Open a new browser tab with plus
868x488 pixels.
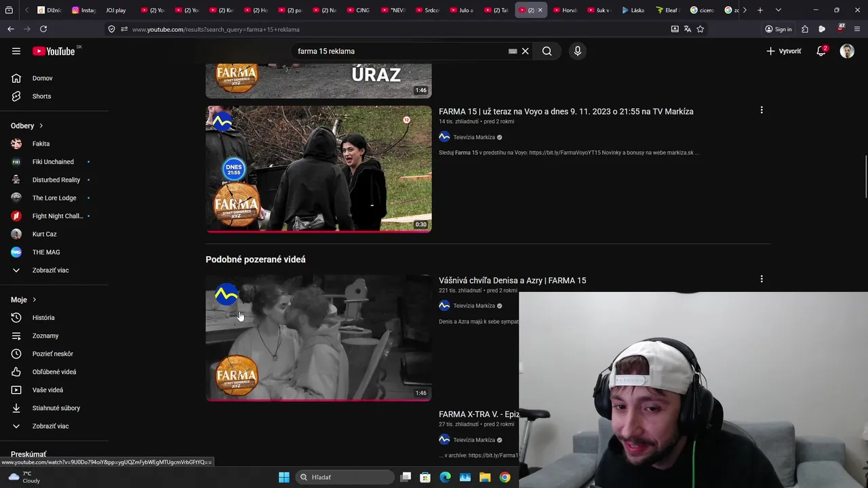point(760,10)
